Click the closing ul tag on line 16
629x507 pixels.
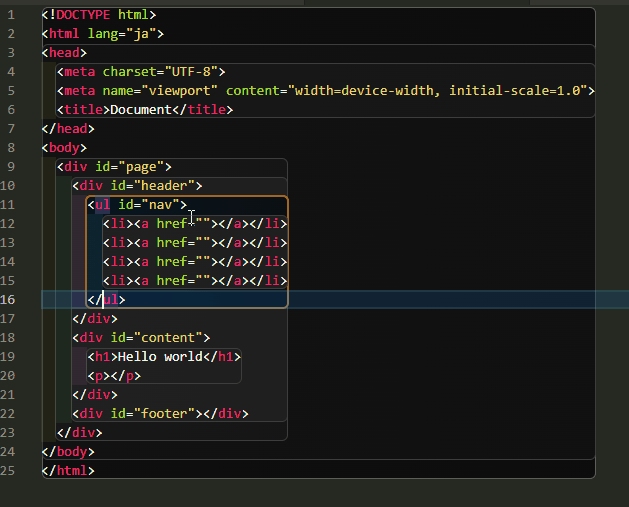106,299
